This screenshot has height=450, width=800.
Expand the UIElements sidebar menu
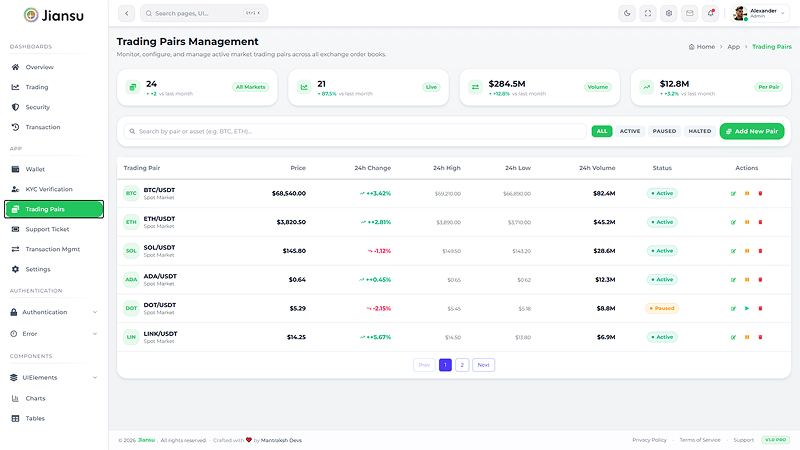54,378
